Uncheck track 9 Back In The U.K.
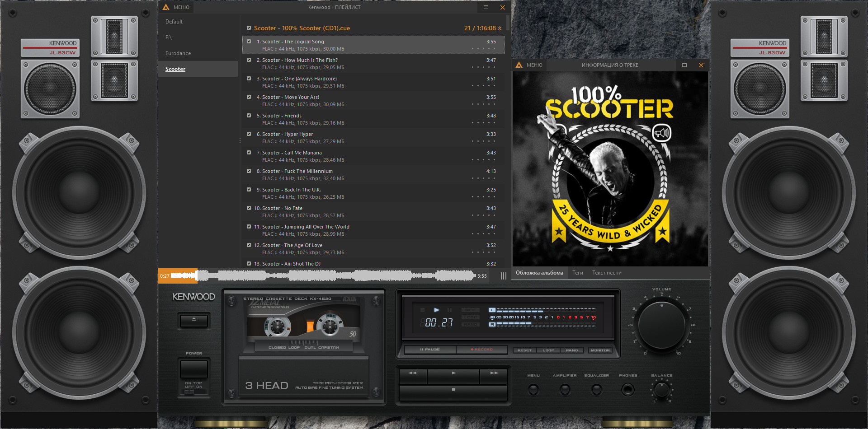This screenshot has width=868, height=429. click(x=249, y=189)
